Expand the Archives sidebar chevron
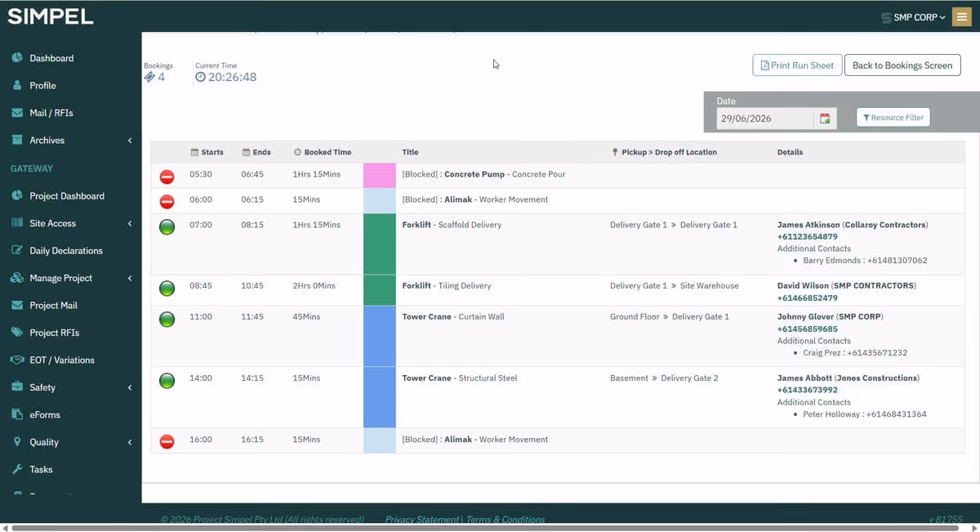 coord(130,141)
